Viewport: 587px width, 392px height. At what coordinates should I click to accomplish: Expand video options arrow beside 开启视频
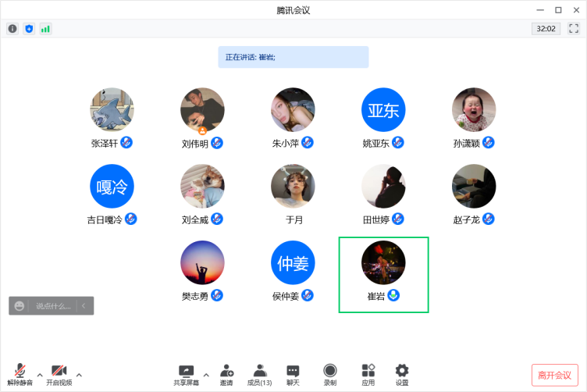coord(79,374)
